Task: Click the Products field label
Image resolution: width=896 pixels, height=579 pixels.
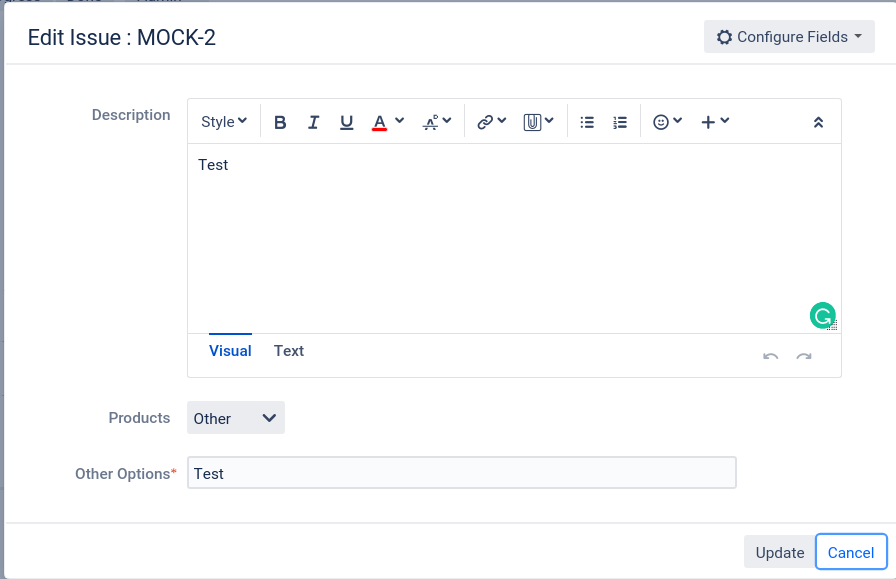Action: pyautogui.click(x=139, y=418)
